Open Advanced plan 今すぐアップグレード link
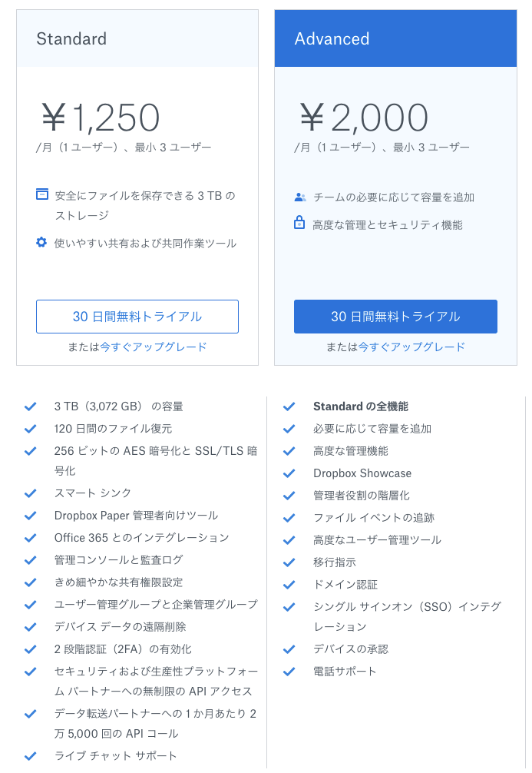Viewport: 532px width, 773px height. click(x=411, y=347)
